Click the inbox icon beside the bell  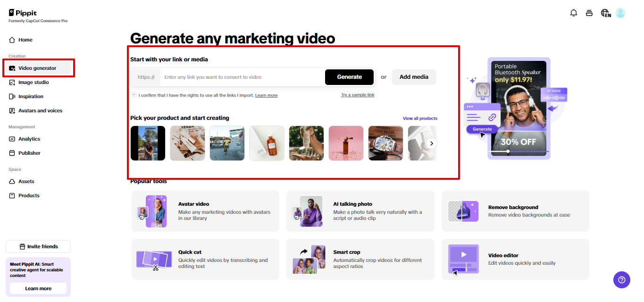tap(589, 13)
